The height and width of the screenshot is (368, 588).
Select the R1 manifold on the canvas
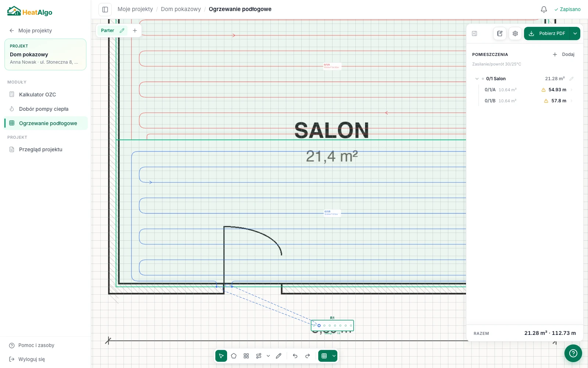pyautogui.click(x=332, y=325)
